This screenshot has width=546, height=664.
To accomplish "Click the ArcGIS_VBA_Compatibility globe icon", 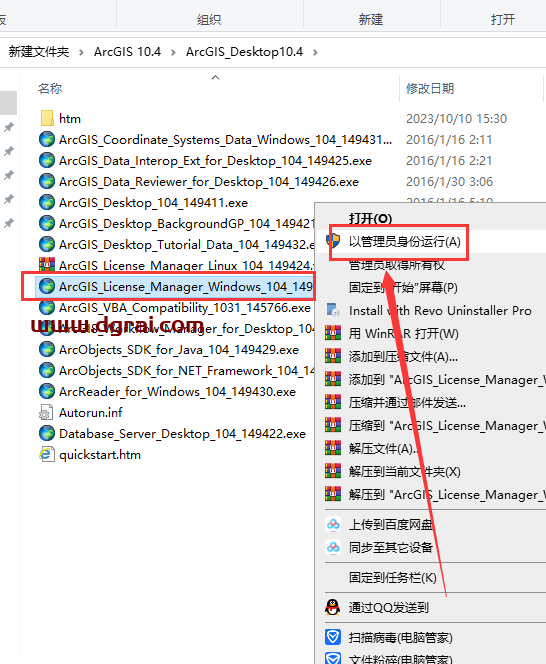I will (x=47, y=307).
